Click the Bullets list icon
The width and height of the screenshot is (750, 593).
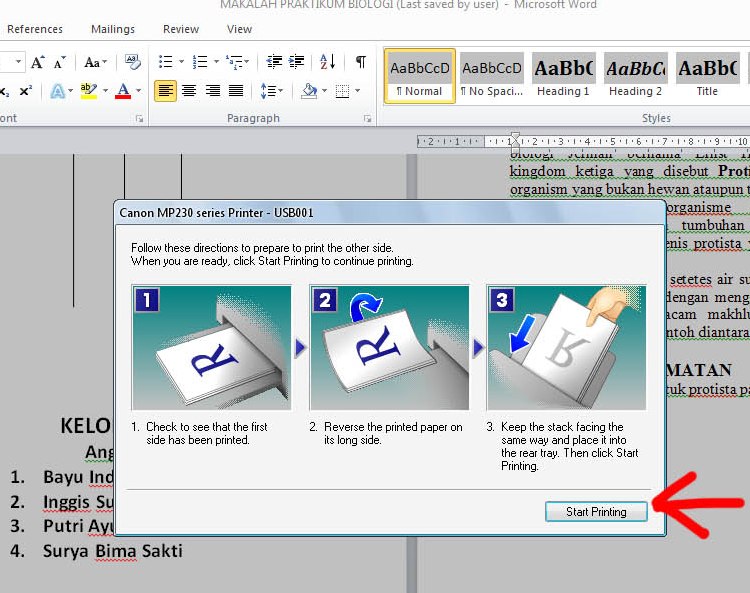tap(165, 62)
